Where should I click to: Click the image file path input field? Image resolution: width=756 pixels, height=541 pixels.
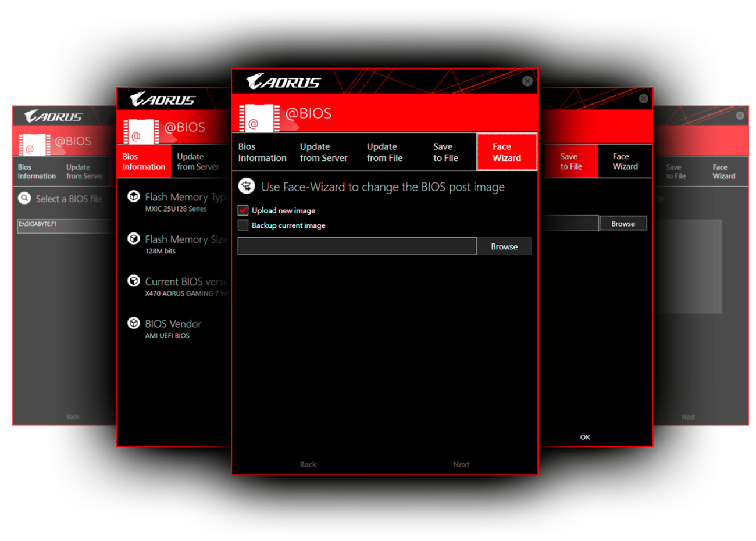[x=357, y=246]
